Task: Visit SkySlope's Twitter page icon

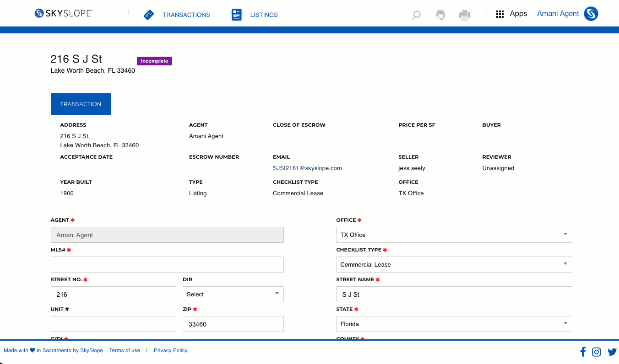Action: tap(612, 352)
